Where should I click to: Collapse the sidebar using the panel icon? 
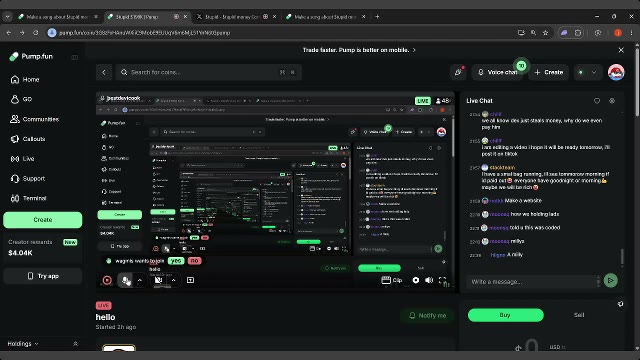[75, 57]
